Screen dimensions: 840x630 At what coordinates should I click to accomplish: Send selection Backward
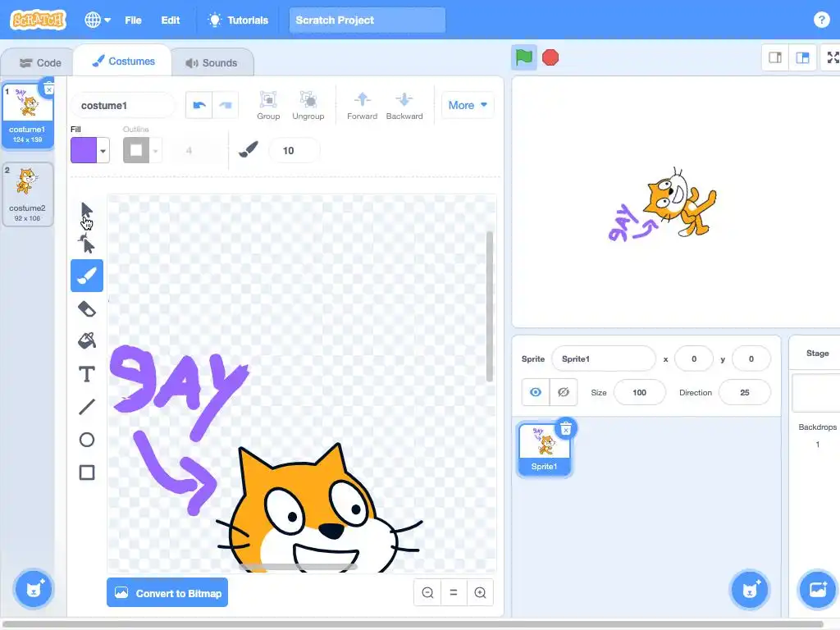pos(404,105)
